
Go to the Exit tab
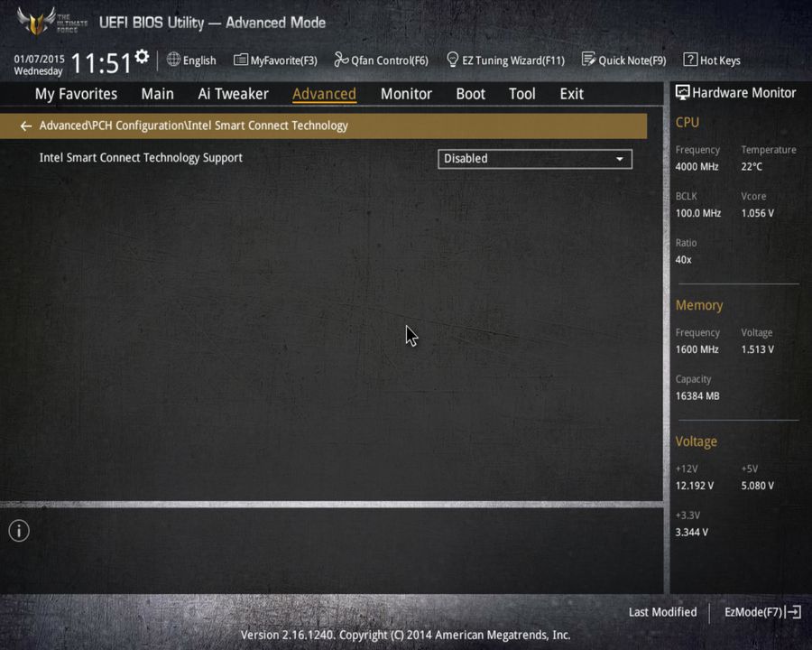pyautogui.click(x=571, y=94)
